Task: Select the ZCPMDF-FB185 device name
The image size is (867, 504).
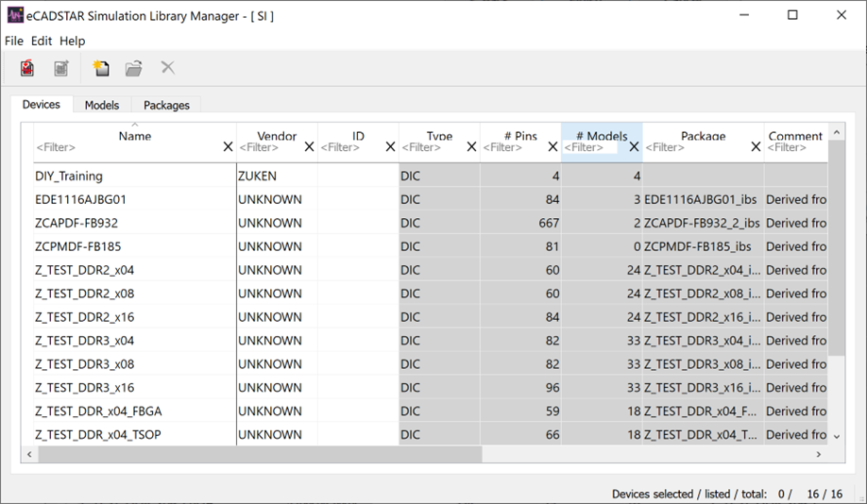Action: pyautogui.click(x=78, y=246)
